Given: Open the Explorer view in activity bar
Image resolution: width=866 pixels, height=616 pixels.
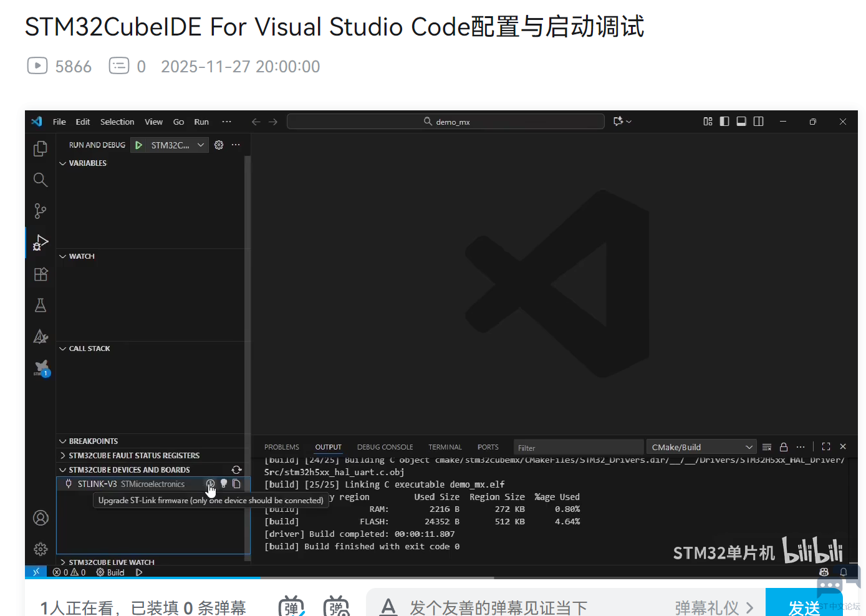Looking at the screenshot, I should [41, 148].
